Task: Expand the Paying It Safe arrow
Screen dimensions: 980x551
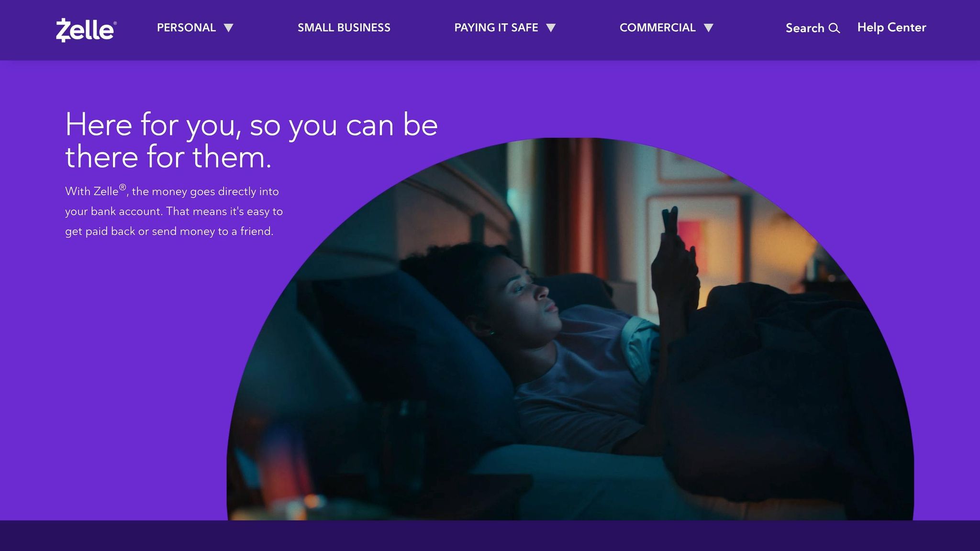Action: coord(551,28)
